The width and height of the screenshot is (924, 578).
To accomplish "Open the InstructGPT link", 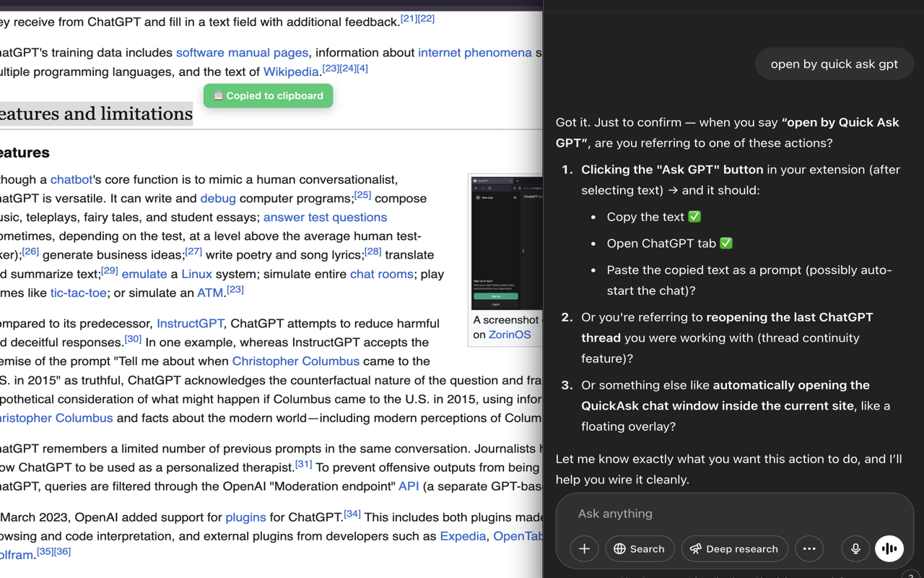I will [190, 323].
